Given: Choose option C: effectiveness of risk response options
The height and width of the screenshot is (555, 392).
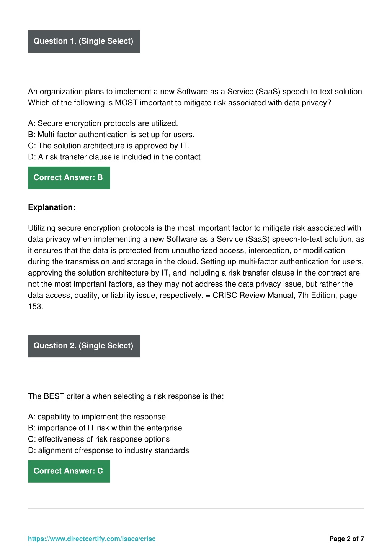Looking at the screenshot, I should tap(99, 439).
